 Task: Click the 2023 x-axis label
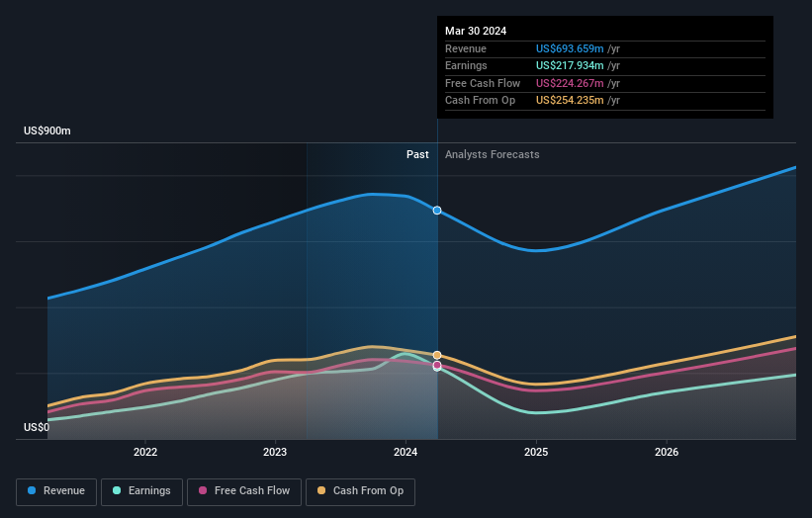[275, 452]
